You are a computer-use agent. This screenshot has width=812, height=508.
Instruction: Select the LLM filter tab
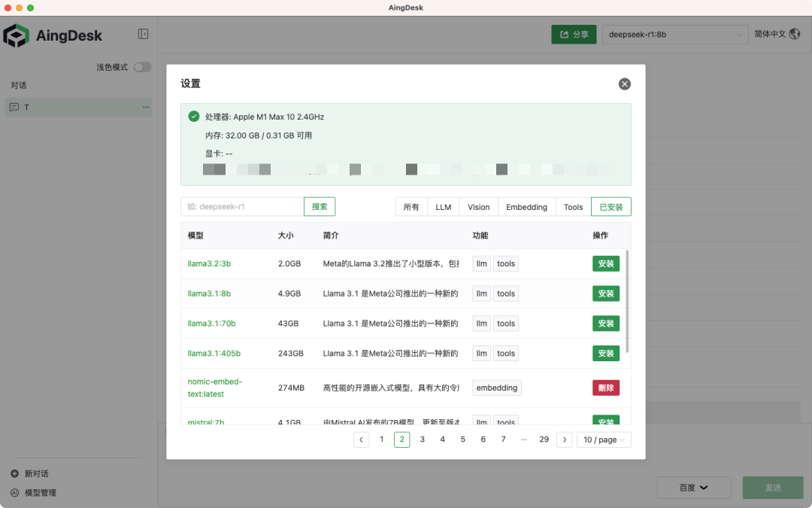[x=444, y=207]
